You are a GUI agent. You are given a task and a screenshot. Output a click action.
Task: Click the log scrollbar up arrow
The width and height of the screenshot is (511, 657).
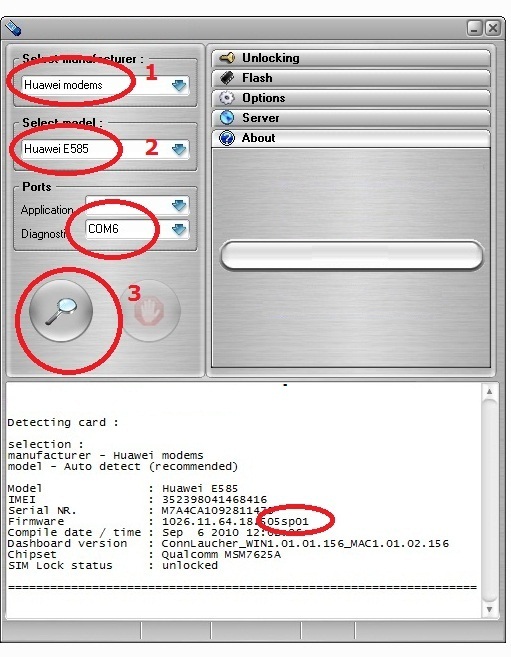coord(489,391)
